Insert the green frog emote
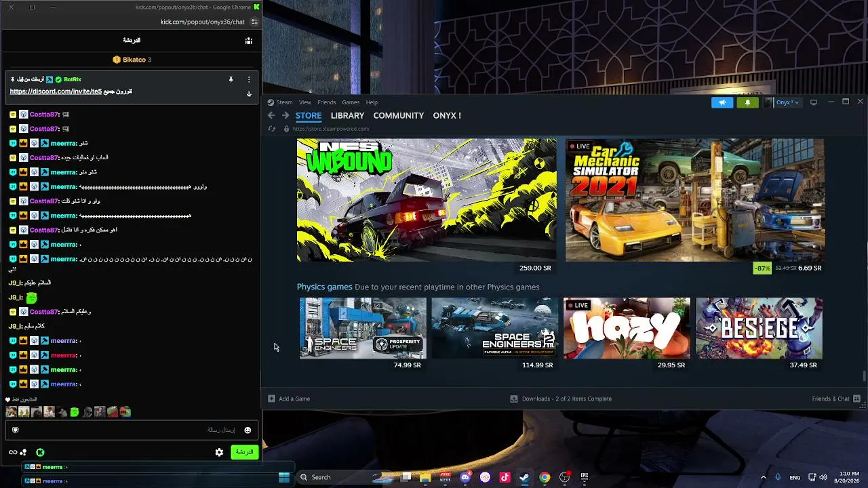The image size is (868, 488). [x=75, y=412]
